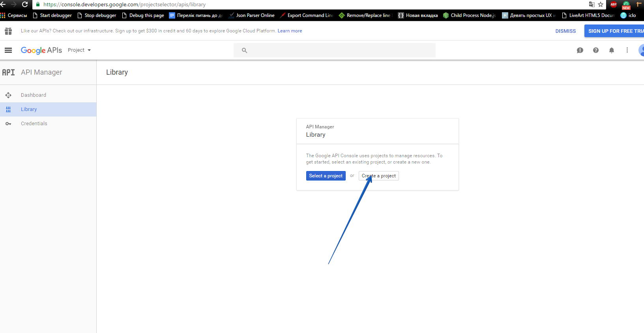Click the AdBlock Plus extension icon
The image size is (644, 333).
click(614, 4)
